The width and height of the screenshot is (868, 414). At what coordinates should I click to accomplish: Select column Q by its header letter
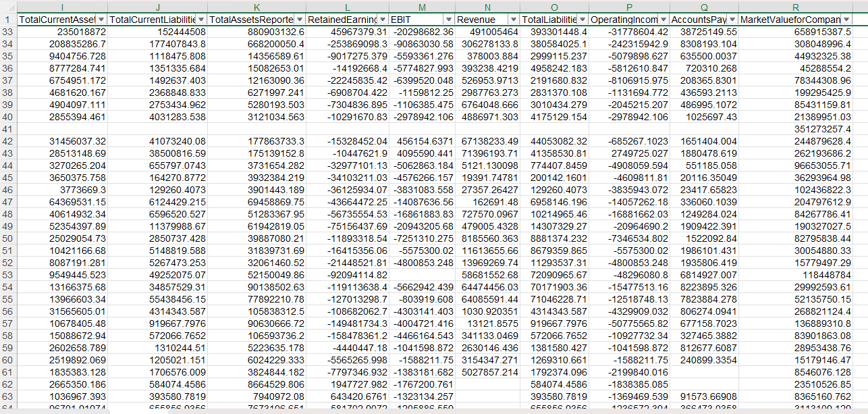pyautogui.click(x=704, y=7)
